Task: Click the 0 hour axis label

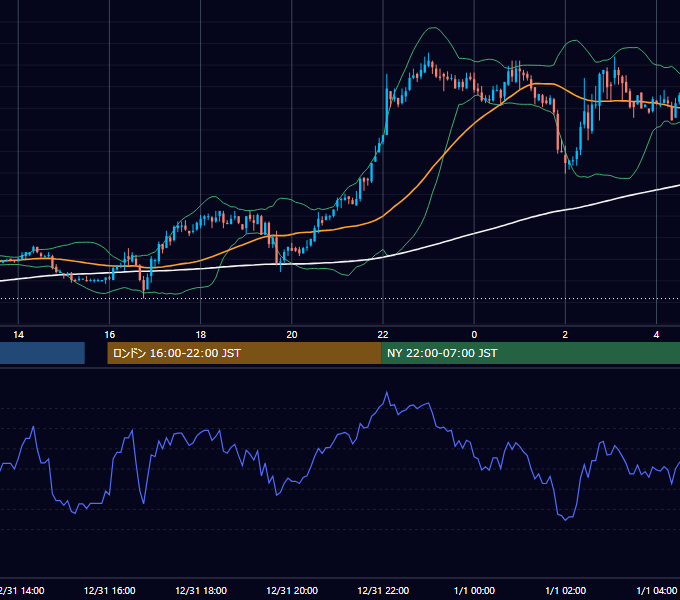Action: pyautogui.click(x=474, y=335)
